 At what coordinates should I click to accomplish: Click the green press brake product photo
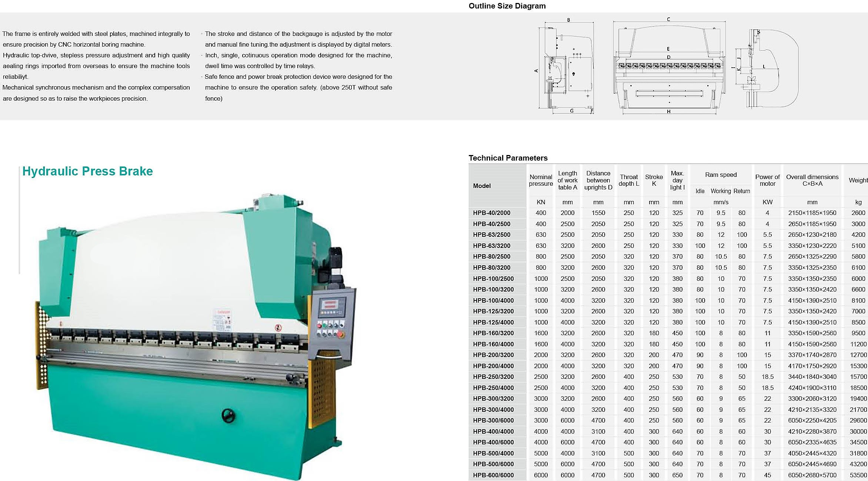185,333
